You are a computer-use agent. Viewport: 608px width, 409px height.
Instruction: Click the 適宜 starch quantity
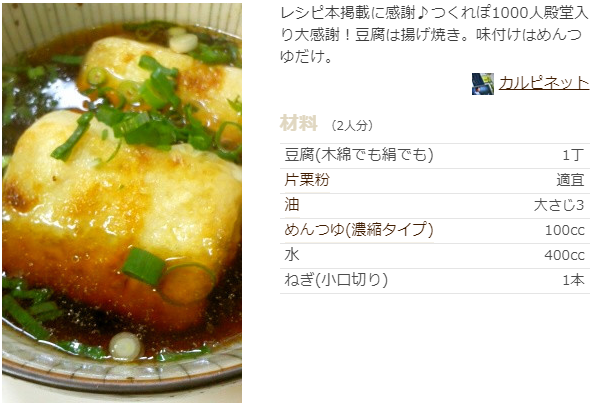[x=570, y=180]
